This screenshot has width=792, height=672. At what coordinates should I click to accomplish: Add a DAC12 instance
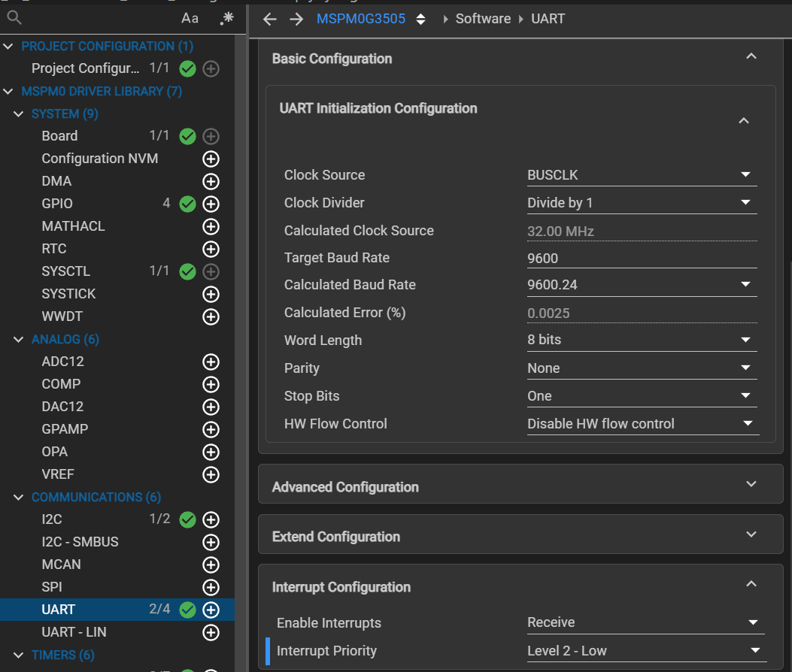tap(211, 407)
